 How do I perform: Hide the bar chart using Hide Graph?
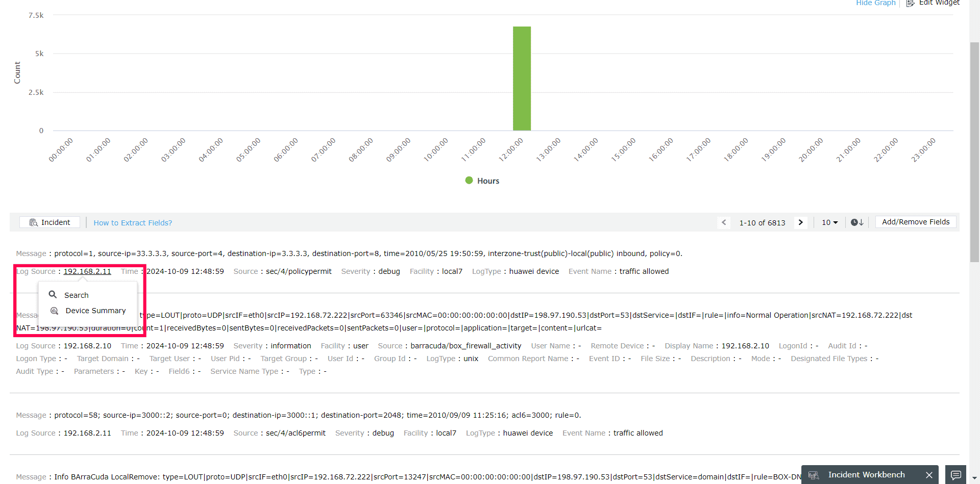pos(875,4)
